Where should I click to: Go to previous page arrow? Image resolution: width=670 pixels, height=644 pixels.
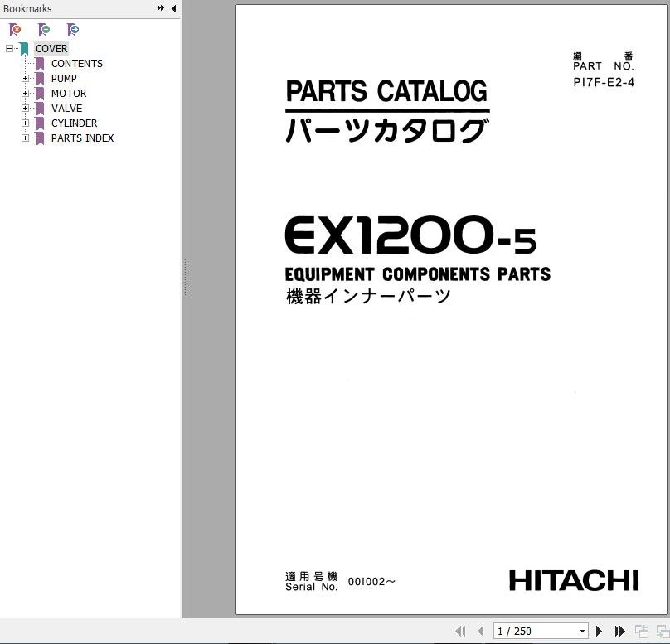click(x=481, y=631)
